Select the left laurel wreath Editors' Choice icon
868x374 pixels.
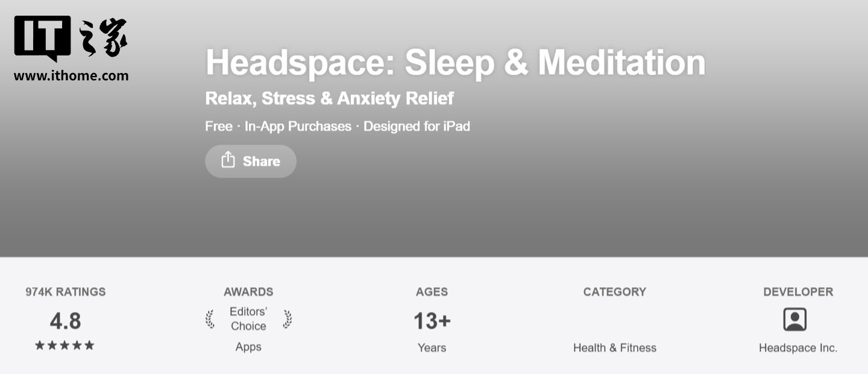click(210, 319)
